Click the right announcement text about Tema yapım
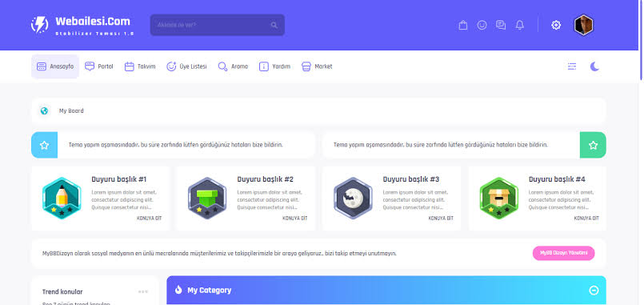 441,145
